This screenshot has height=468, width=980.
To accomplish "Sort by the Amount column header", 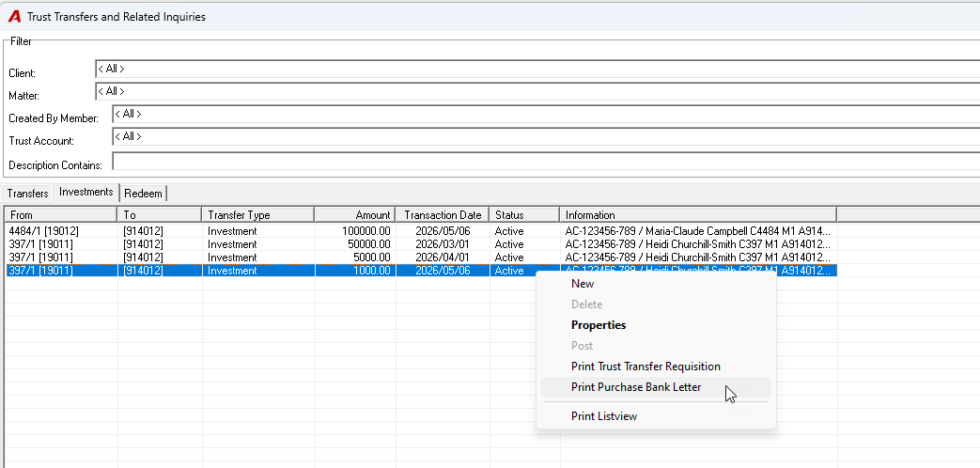I will click(355, 215).
